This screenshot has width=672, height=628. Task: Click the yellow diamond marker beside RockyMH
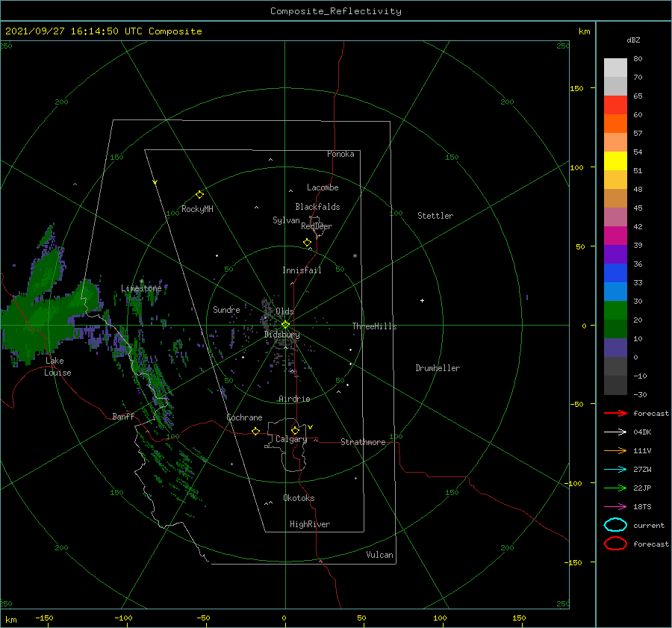pos(199,195)
